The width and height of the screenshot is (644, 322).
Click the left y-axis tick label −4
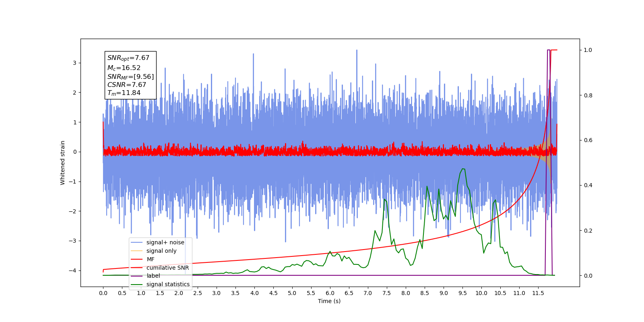[72, 270]
